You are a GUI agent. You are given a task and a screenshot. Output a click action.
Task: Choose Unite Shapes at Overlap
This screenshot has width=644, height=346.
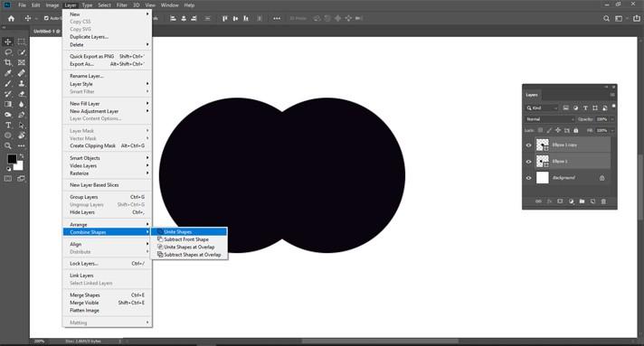189,248
